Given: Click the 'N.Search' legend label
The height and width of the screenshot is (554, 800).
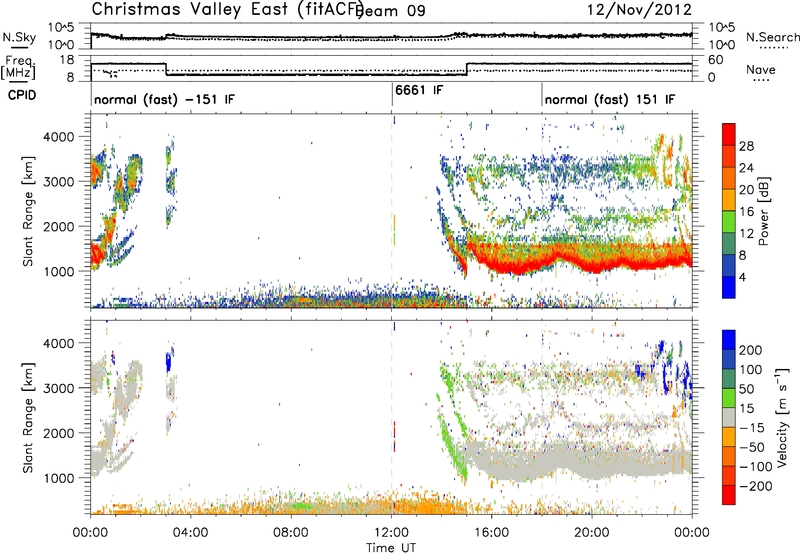Looking at the screenshot, I should coord(772,37).
